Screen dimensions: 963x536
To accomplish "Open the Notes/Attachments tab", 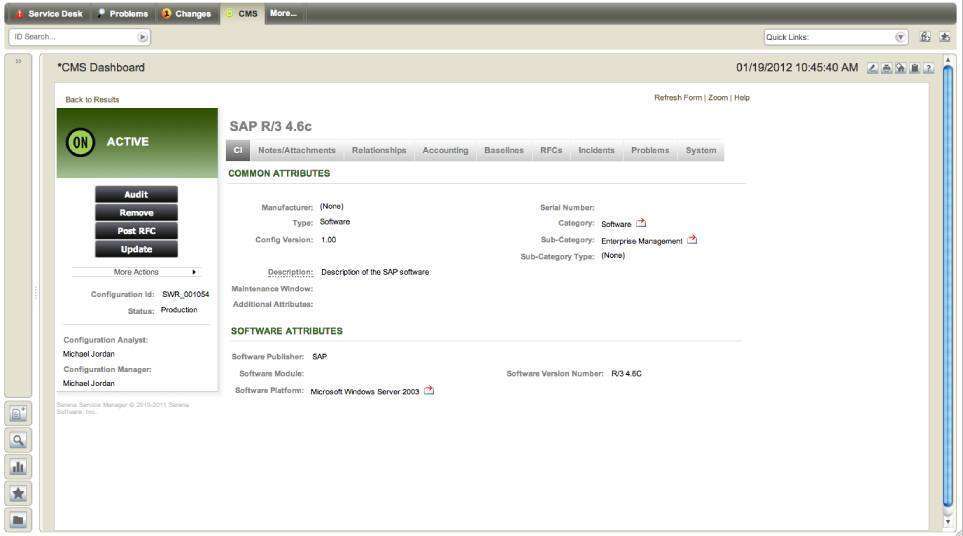I will (x=297, y=150).
